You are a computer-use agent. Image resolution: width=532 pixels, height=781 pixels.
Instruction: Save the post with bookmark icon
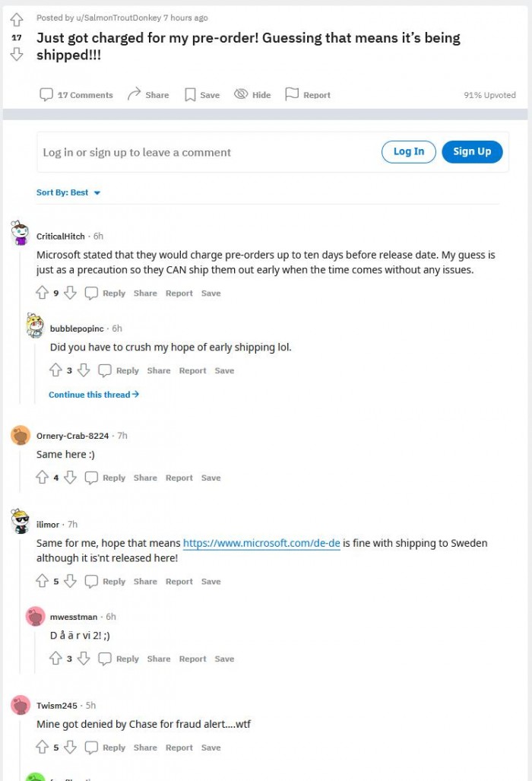201,95
